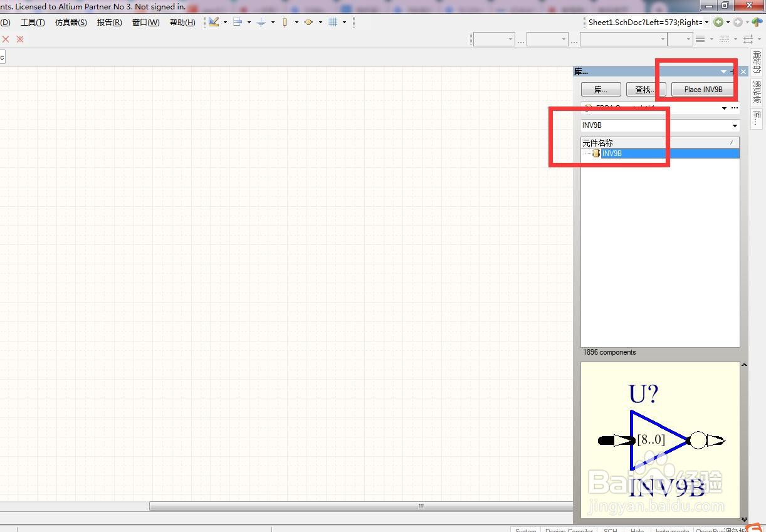Click the horizontal scrollbar of schematic sheet
Image resolution: width=766 pixels, height=532 pixels.
[x=361, y=506]
